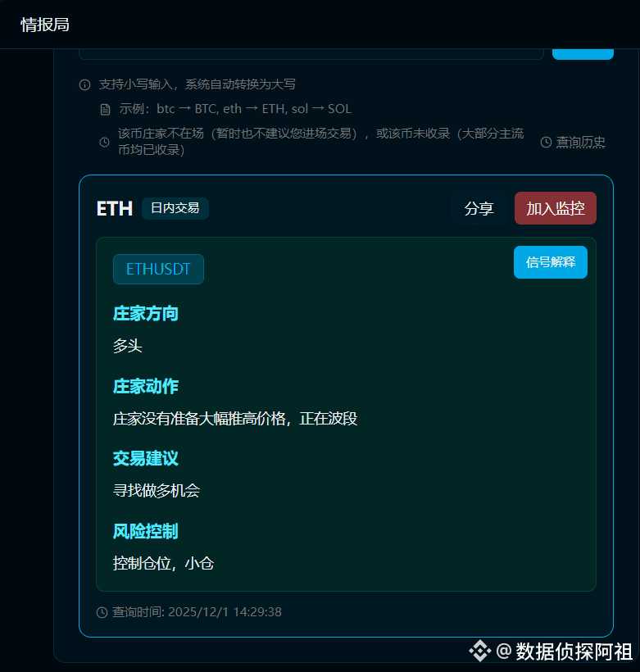This screenshot has height=672, width=640.
Task: Click the clock icon before 该币庄家不在场
Action: click(105, 142)
